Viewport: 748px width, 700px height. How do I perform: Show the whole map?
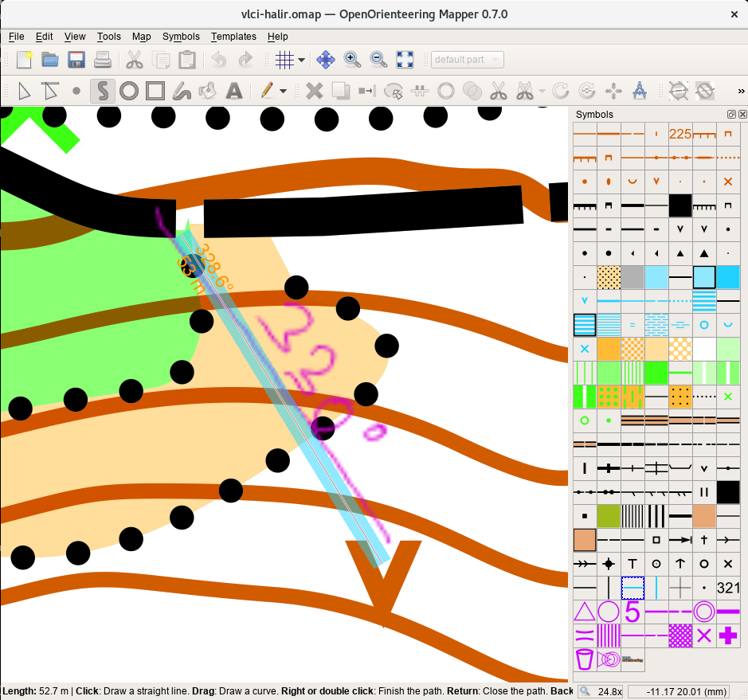pos(405,60)
